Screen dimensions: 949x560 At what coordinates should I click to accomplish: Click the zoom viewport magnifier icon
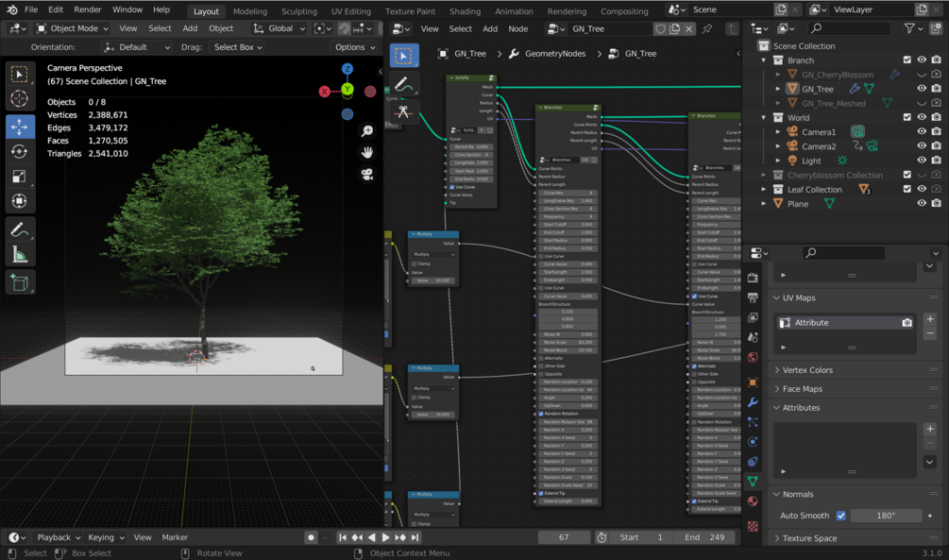tap(366, 131)
